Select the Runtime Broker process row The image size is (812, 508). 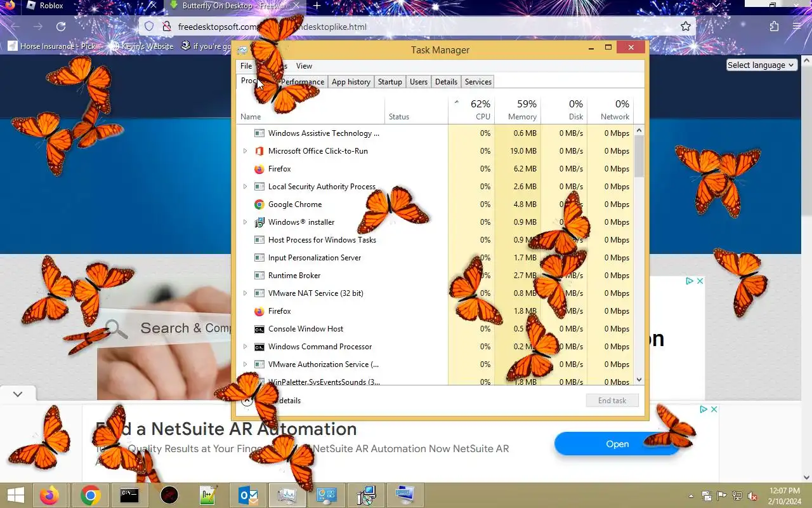point(436,276)
